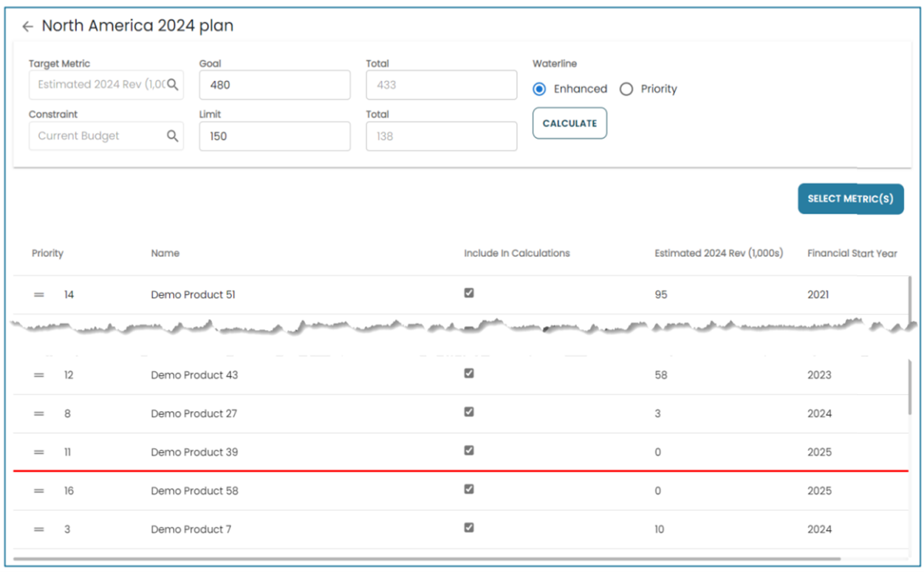Select the Enhanced waterline radio button
924x572 pixels.
point(539,89)
